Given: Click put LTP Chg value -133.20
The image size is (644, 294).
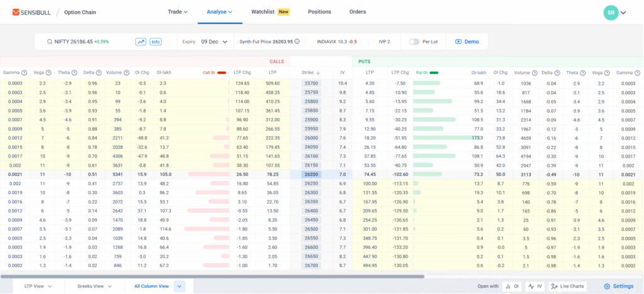Looking at the screenshot, I should tap(399, 248).
